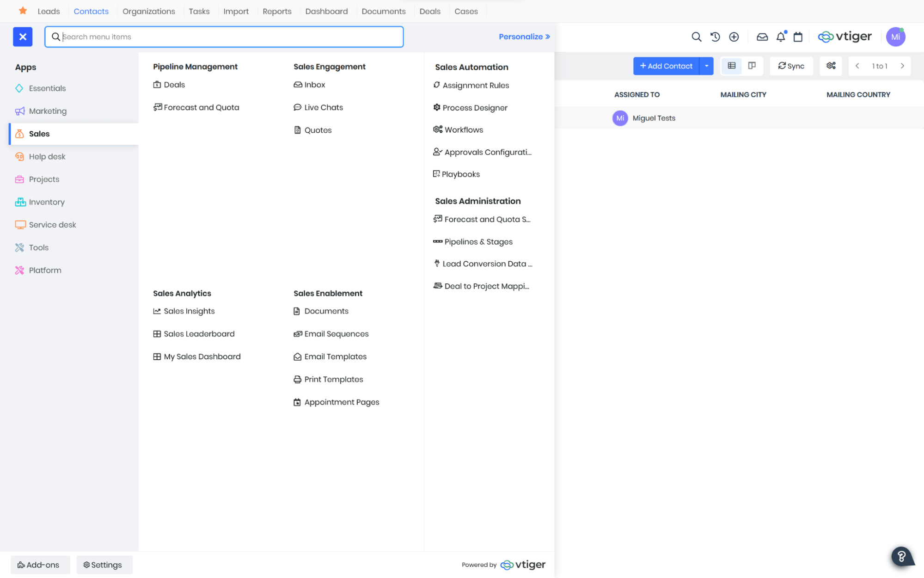Select the Assignment Rules icon

(x=437, y=85)
